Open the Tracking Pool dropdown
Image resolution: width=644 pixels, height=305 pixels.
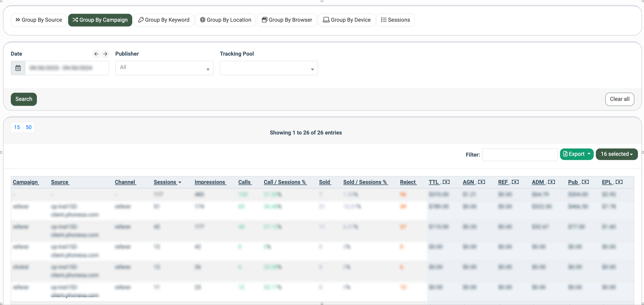tap(269, 68)
